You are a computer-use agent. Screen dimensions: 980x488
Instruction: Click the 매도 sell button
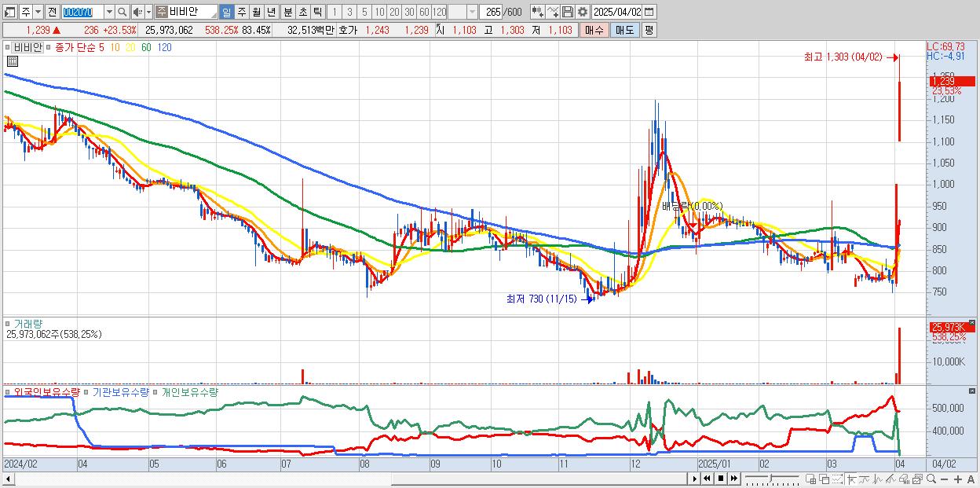click(x=625, y=30)
